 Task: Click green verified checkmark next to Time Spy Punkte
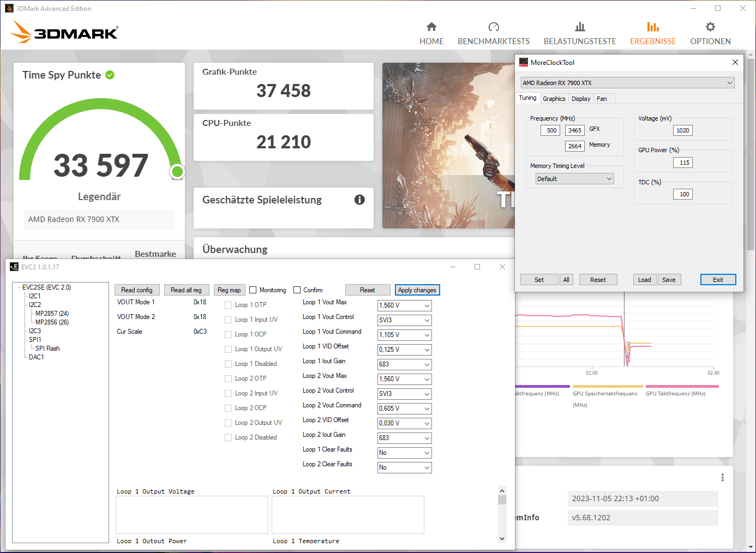click(110, 75)
